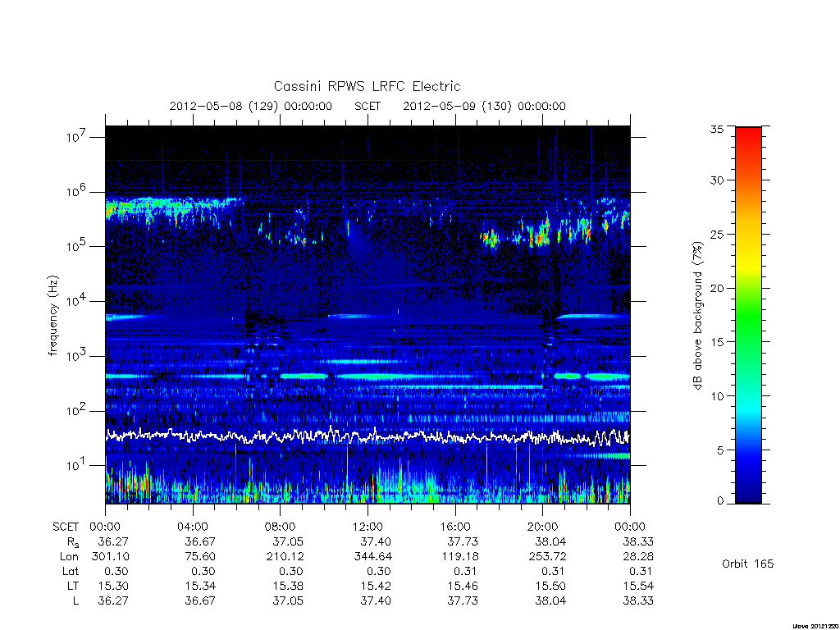Click the SCET tick label 12:00
The width and height of the screenshot is (840, 630).
[x=367, y=527]
